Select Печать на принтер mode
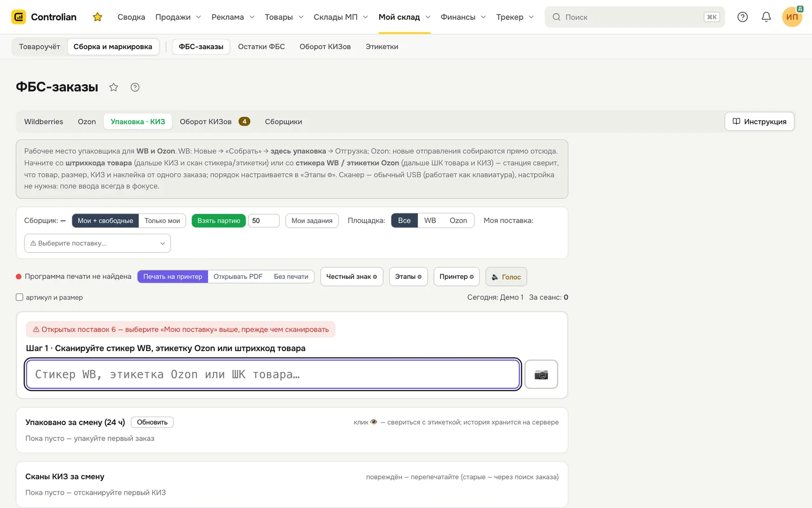The width and height of the screenshot is (812, 508). coord(173,277)
